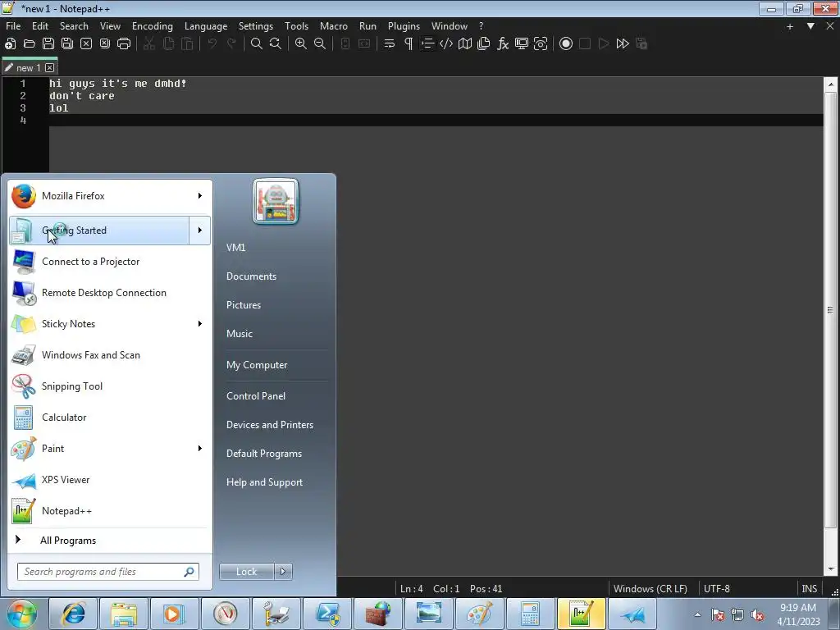Click the Close file toolbar icon
Screen dimensions: 840x630
pyautogui.click(x=86, y=44)
